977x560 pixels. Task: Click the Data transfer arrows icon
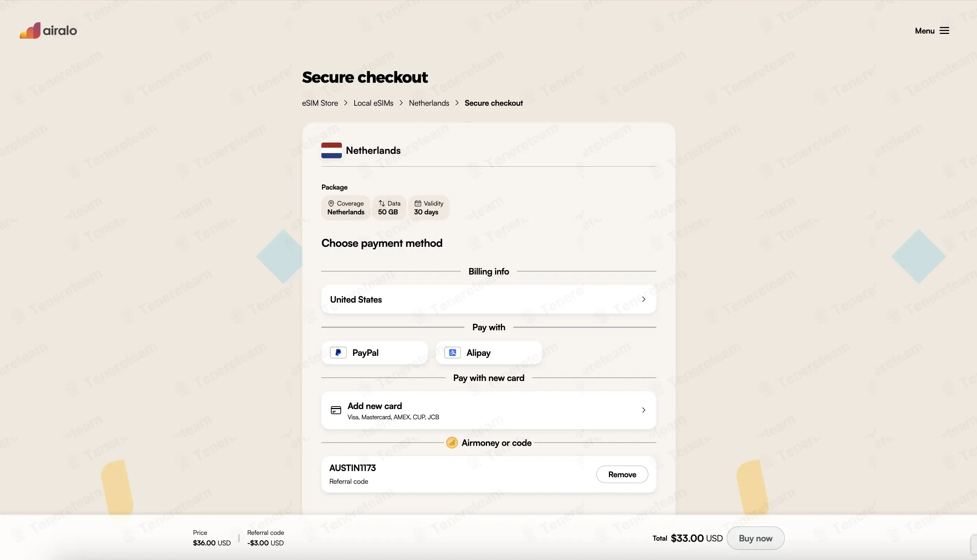[381, 203]
